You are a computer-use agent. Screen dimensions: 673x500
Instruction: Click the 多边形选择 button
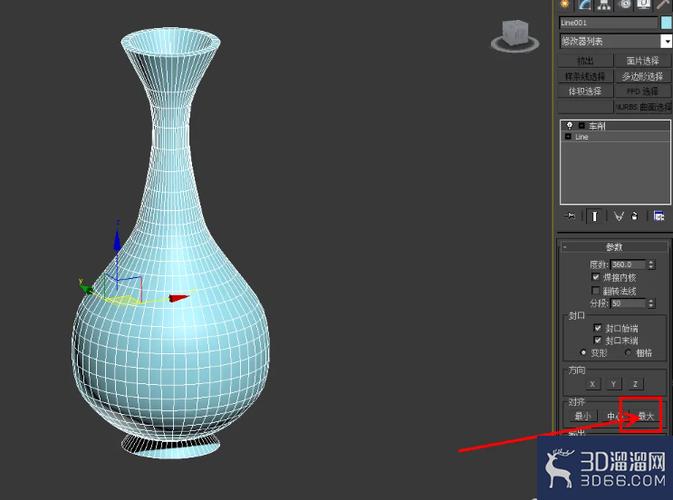tap(643, 76)
